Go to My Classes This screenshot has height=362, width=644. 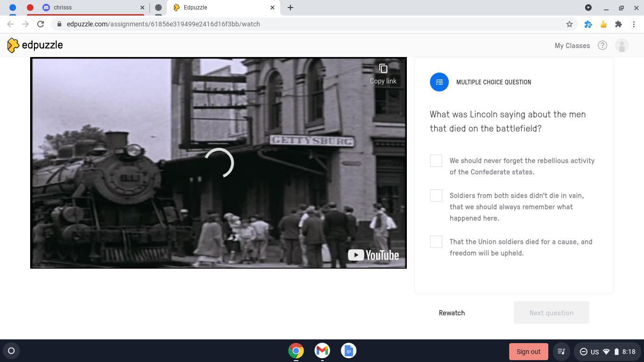coord(572,46)
